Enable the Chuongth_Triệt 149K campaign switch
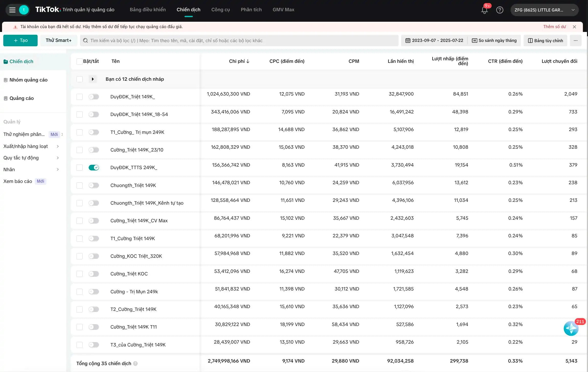The image size is (588, 372). point(94,185)
